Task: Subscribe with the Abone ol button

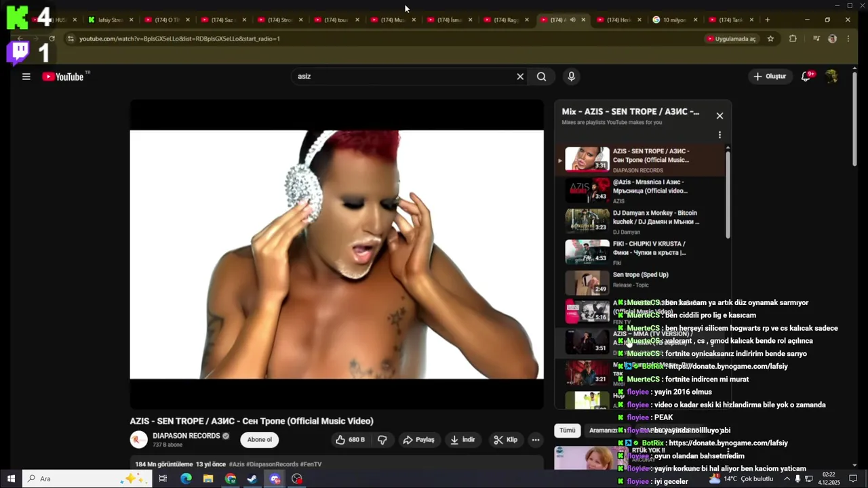Action: 259,440
